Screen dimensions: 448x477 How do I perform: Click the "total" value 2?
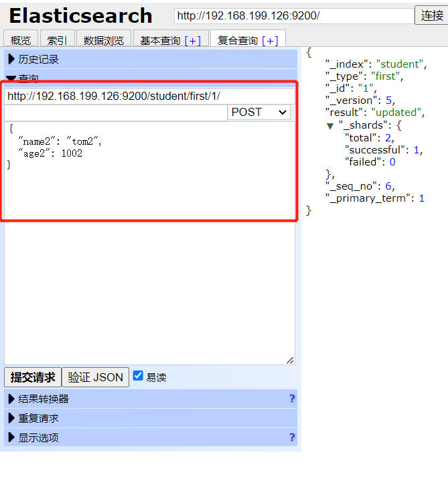(388, 138)
